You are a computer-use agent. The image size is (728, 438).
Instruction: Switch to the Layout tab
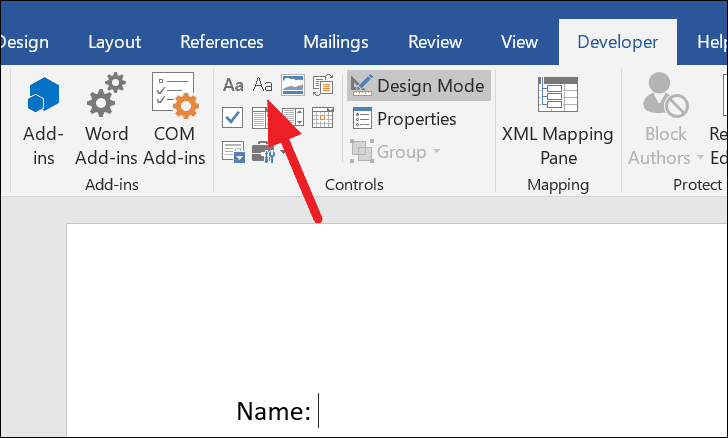pos(115,42)
